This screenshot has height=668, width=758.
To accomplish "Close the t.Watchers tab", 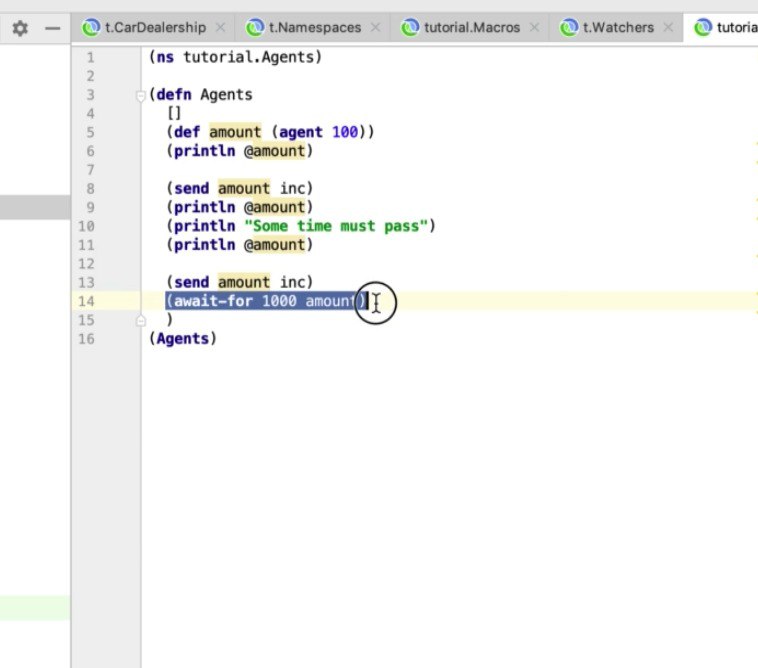I will pyautogui.click(x=669, y=28).
